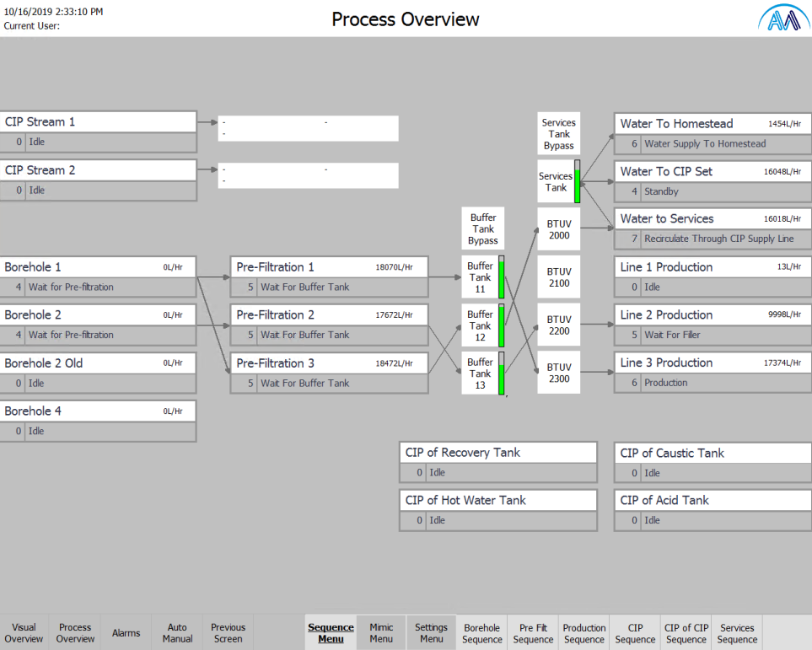
Task: Open the Borehole 4 block
Action: click(x=99, y=421)
